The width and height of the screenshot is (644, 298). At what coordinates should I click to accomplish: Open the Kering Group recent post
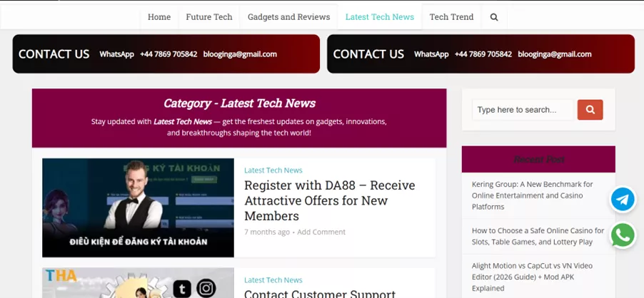(533, 195)
